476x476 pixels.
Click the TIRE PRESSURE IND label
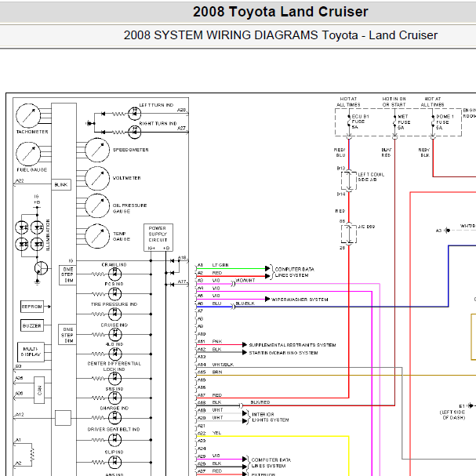pos(114,304)
